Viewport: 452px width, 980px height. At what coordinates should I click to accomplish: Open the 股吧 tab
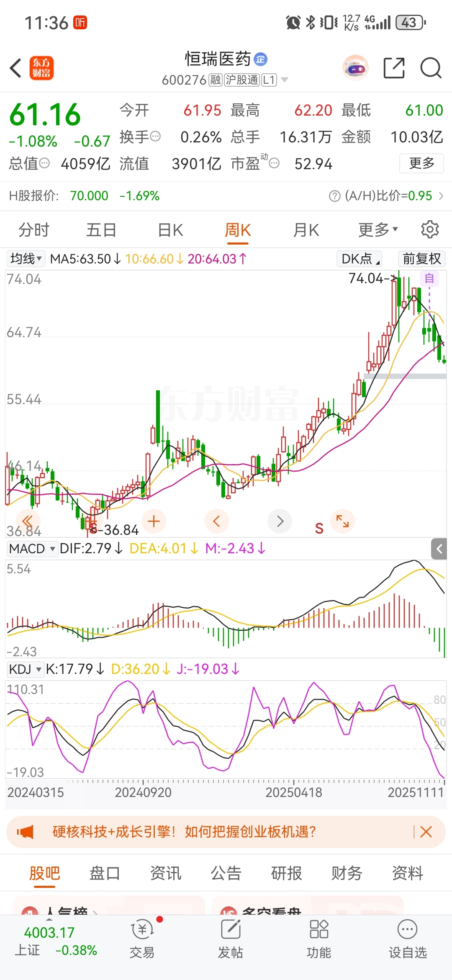click(x=45, y=873)
